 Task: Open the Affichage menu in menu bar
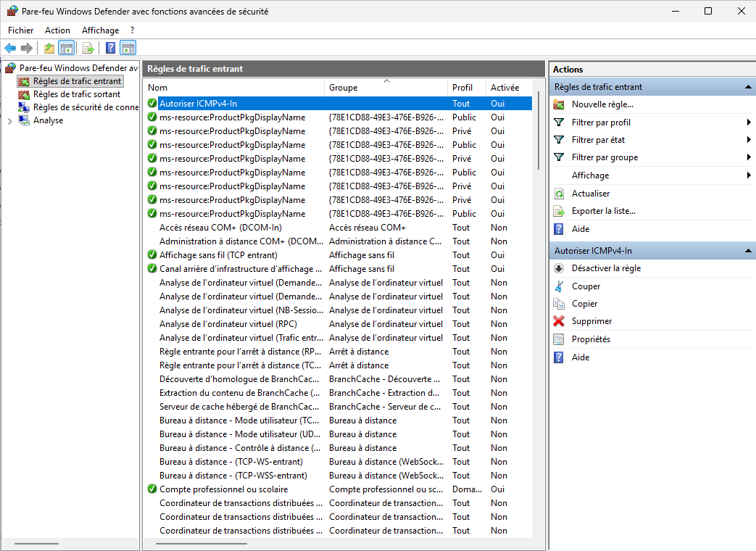[x=100, y=30]
